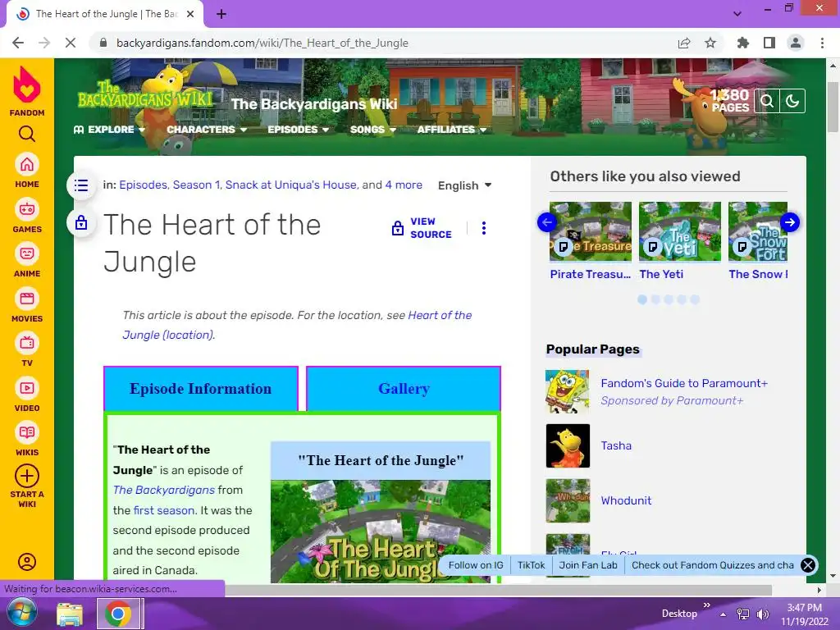
Task: Open The Backyardigans link in article
Action: (163, 491)
